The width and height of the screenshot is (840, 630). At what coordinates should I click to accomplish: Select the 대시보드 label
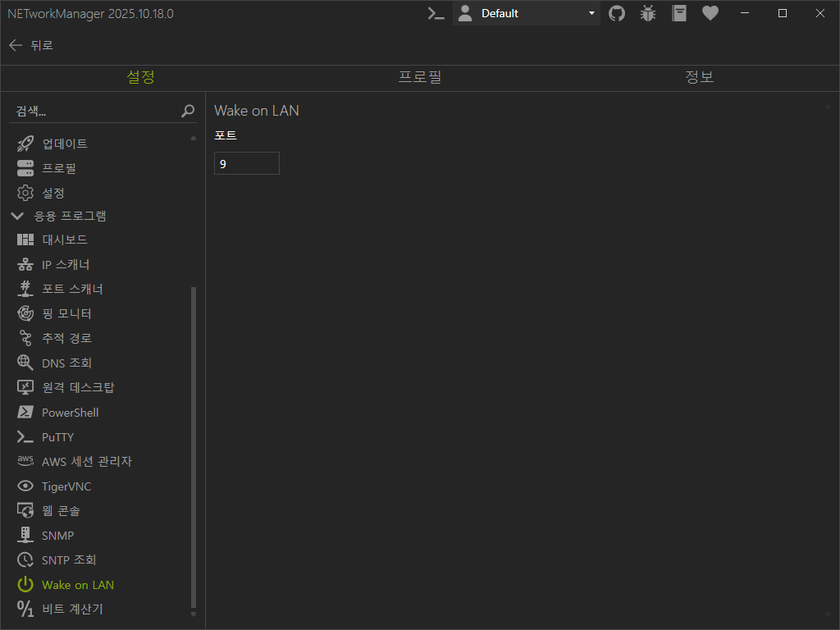tap(65, 240)
